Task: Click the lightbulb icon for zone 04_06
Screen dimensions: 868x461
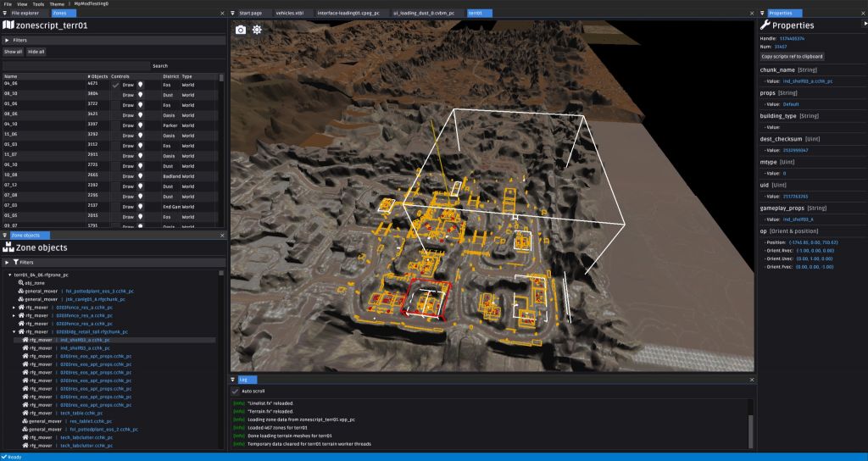Action: coord(141,85)
